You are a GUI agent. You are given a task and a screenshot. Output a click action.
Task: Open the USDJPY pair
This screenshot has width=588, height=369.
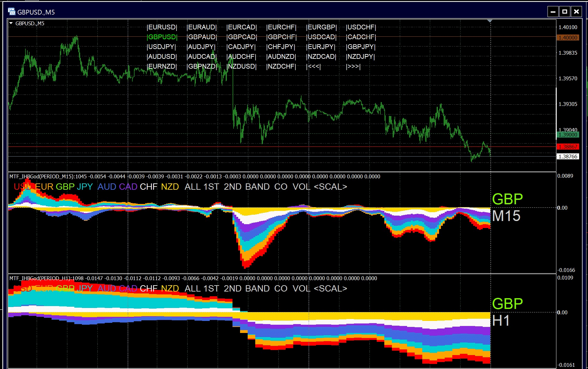click(161, 47)
